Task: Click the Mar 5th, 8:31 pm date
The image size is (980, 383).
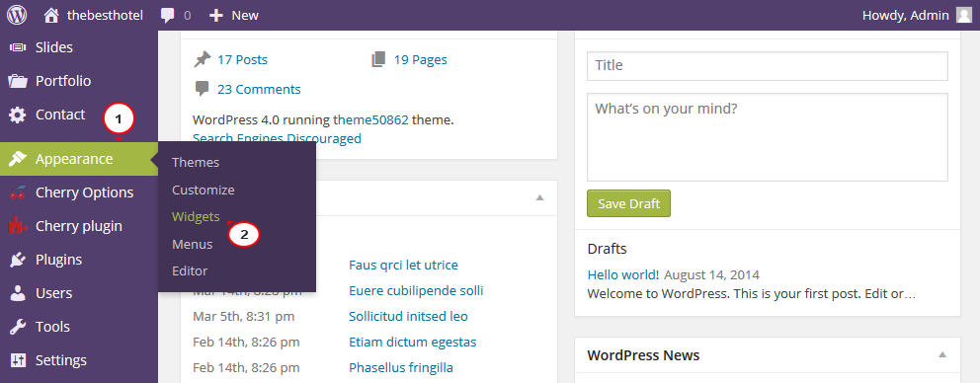Action: click(244, 316)
